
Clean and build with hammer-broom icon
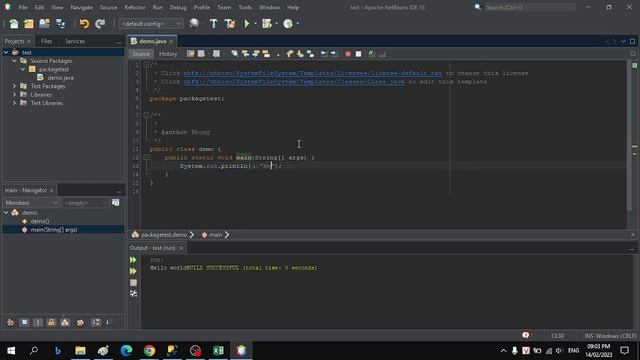click(230, 24)
